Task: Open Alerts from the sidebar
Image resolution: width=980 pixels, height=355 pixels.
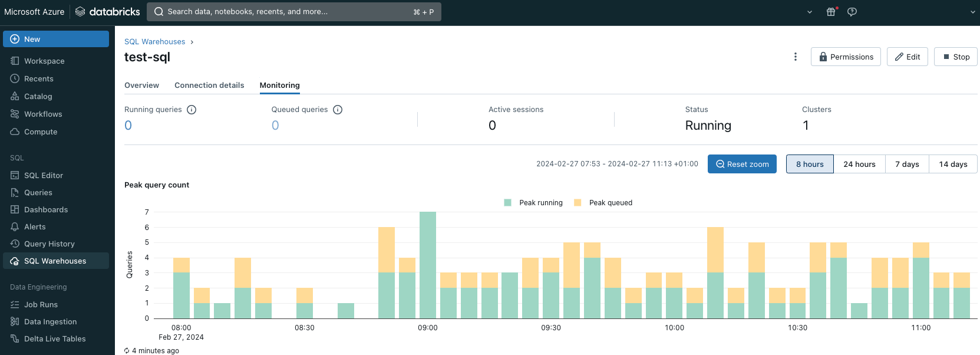Action: pyautogui.click(x=56, y=226)
